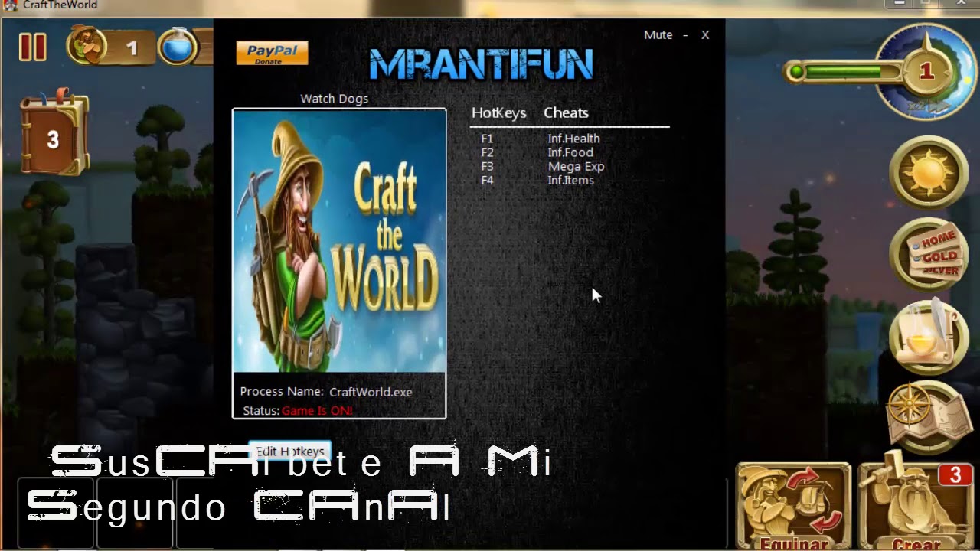Select the Inf.Food cheat entry

click(x=570, y=152)
